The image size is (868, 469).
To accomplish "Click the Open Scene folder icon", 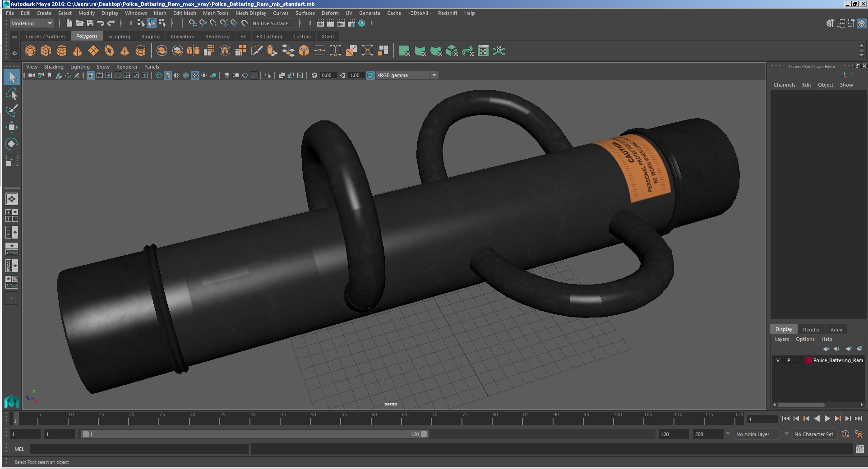I will 80,23.
